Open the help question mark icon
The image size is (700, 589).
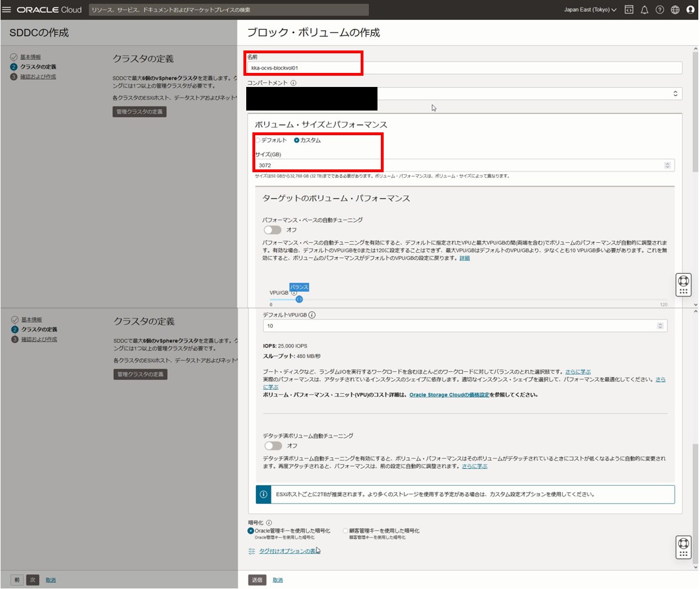(x=660, y=10)
